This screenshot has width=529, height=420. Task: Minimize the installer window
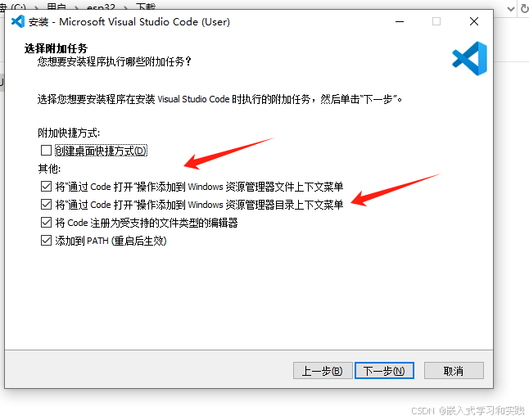[400, 21]
